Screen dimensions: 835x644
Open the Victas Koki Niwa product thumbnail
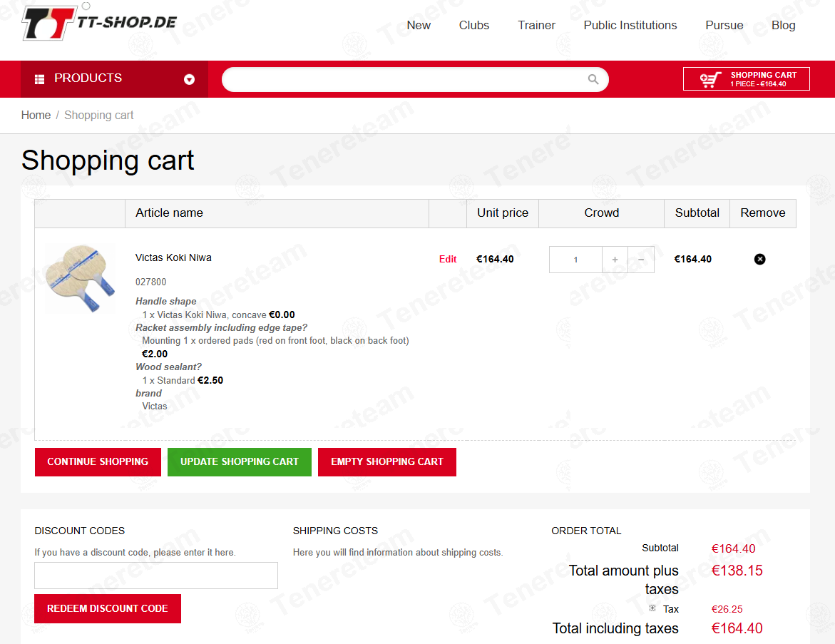click(x=80, y=278)
